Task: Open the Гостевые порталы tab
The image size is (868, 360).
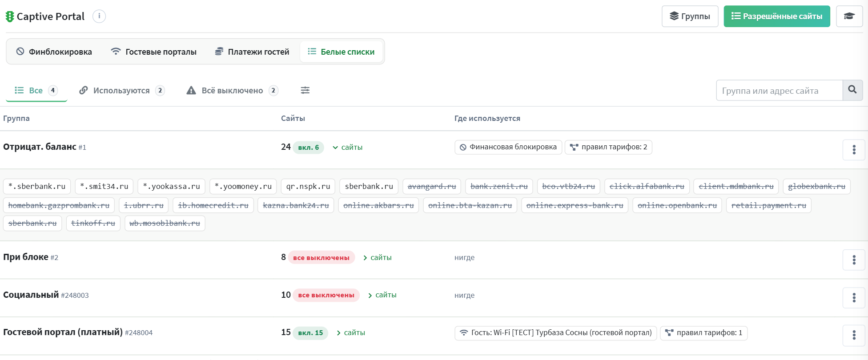Action: click(x=153, y=52)
